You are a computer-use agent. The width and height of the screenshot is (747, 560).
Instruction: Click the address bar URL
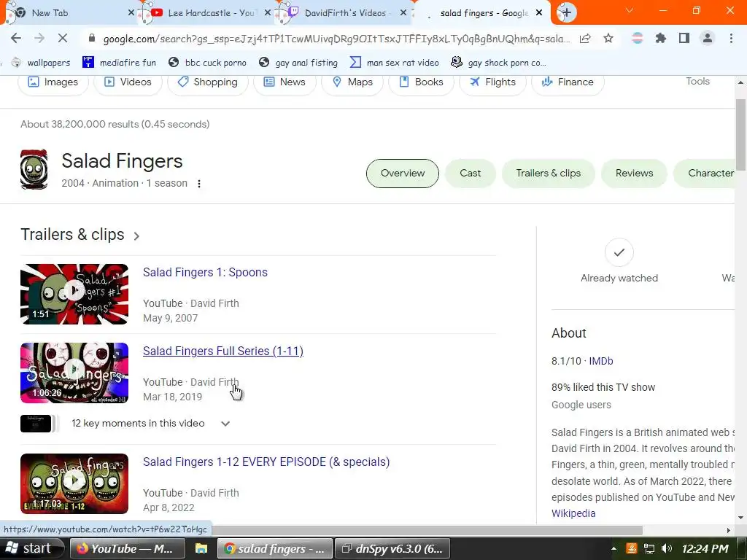(x=336, y=39)
